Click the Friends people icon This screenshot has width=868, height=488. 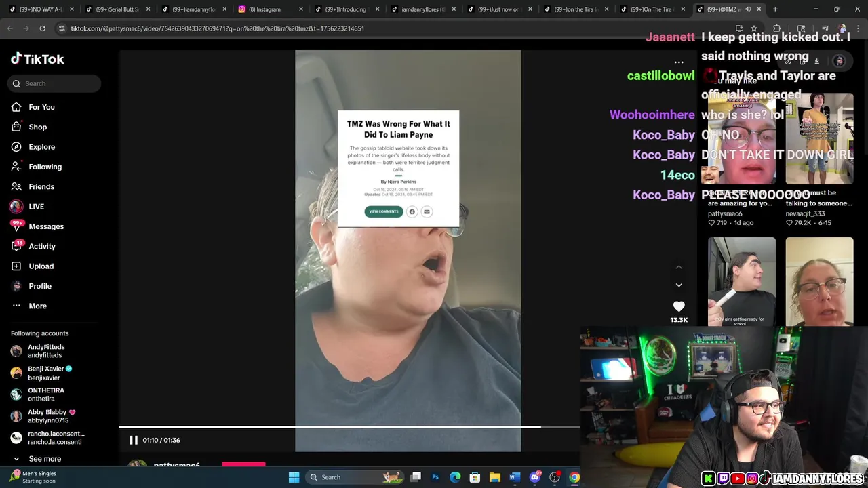(16, 186)
